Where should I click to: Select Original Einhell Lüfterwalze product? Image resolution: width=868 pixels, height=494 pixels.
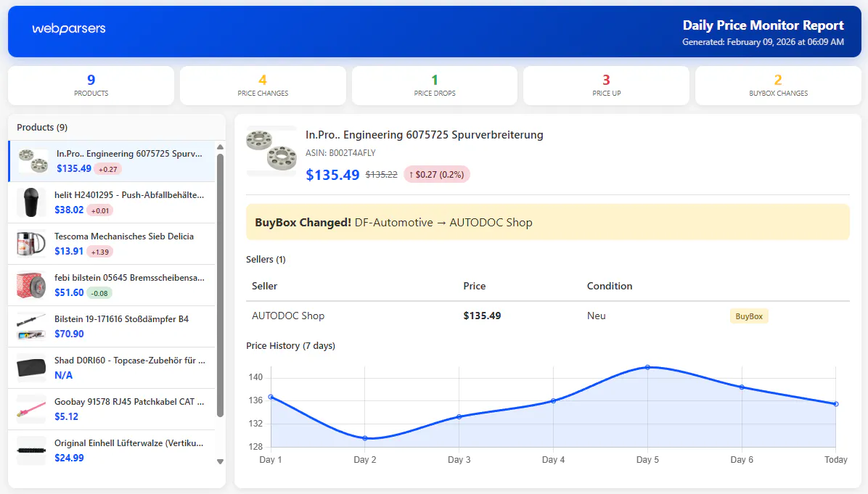(112, 450)
